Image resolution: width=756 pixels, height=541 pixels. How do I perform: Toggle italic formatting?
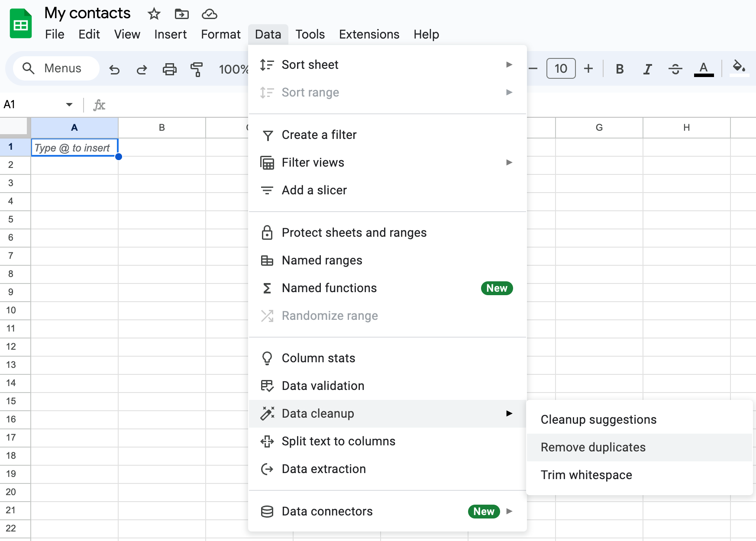click(x=647, y=68)
